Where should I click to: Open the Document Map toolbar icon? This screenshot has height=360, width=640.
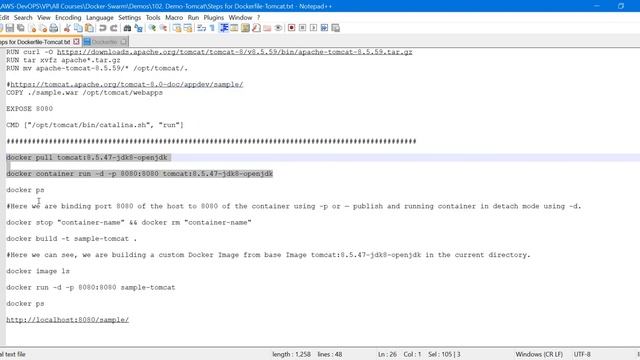click(245, 28)
